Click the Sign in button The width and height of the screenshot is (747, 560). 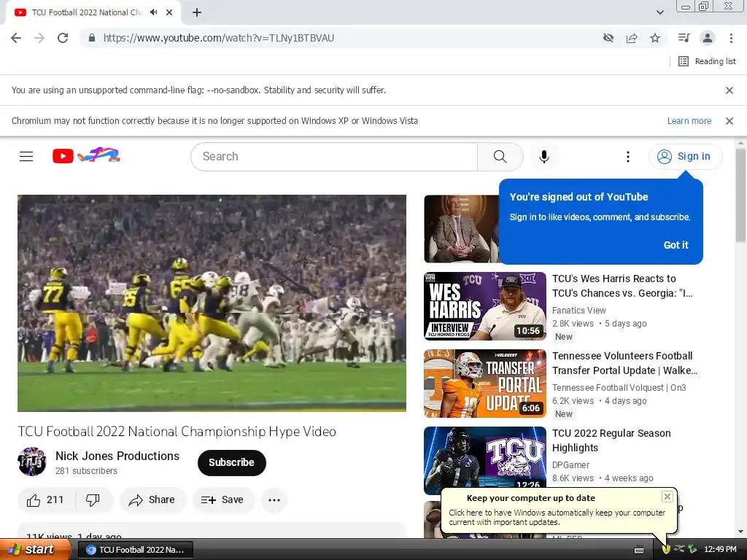click(685, 156)
